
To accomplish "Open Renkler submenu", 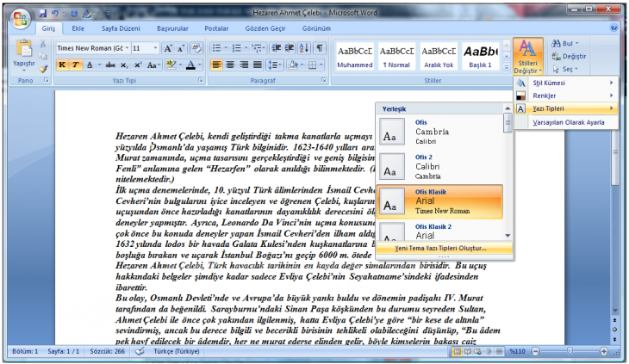I will [566, 96].
